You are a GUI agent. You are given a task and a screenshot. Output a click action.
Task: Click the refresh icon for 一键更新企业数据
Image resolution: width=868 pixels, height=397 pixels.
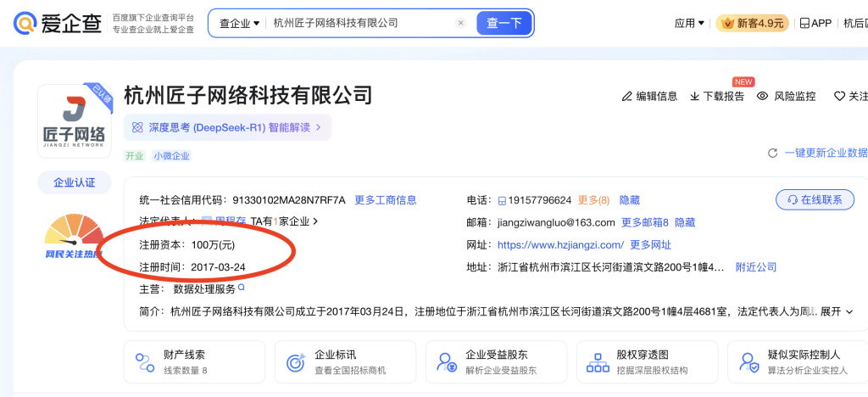[x=772, y=153]
